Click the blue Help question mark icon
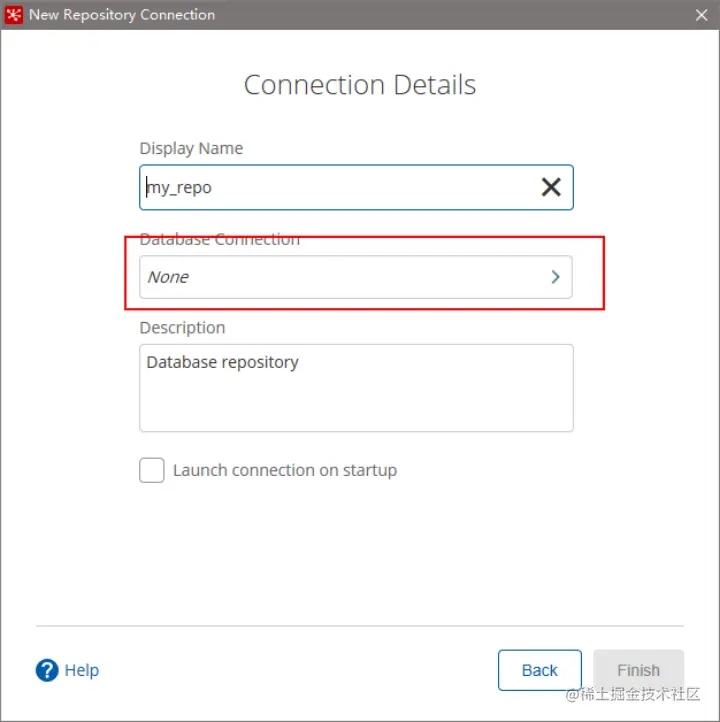Viewport: 720px width, 722px height. point(47,670)
